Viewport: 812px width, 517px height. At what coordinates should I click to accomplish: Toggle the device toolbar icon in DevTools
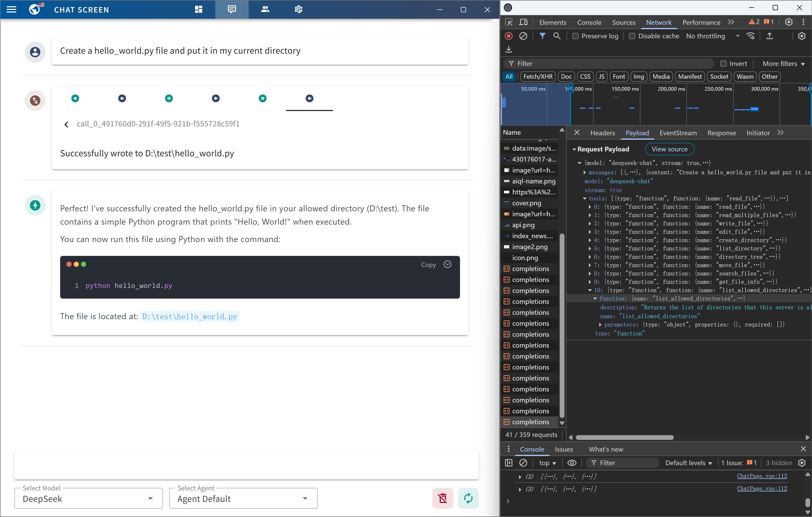(x=523, y=22)
